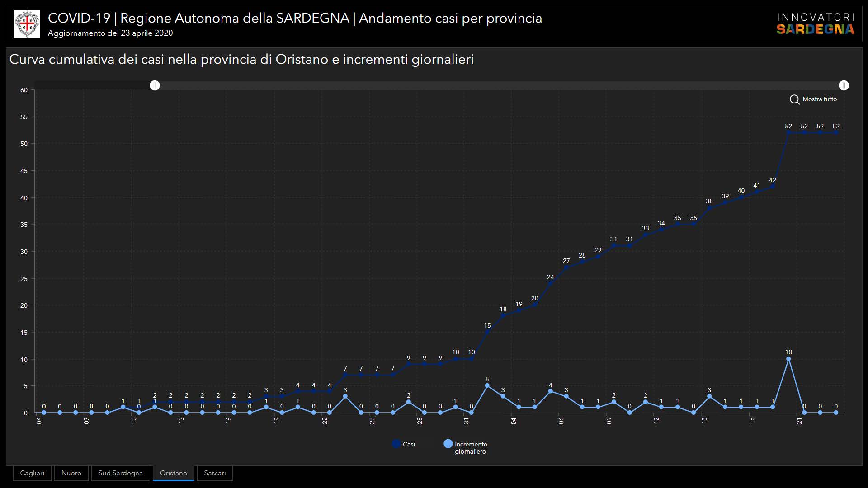Select the Sud Sardegna tab
Screen dimensions: 868x488
pyautogui.click(x=120, y=473)
